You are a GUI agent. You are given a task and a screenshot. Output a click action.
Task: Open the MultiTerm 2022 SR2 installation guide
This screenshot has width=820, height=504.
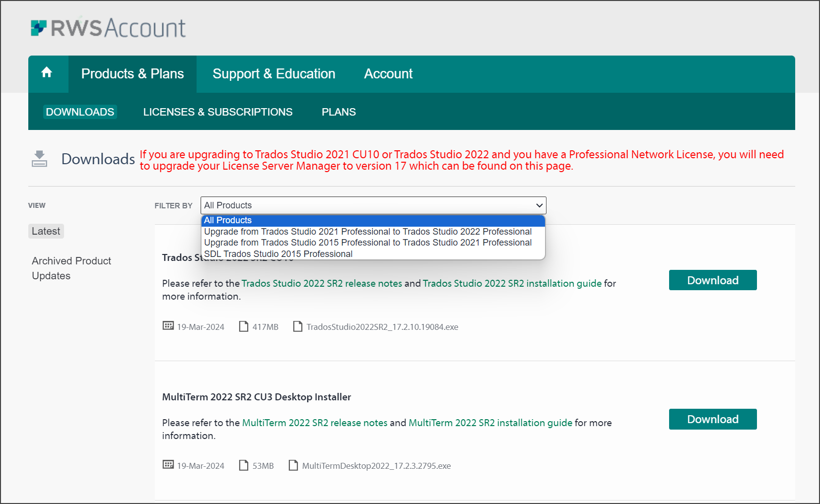[x=490, y=423]
